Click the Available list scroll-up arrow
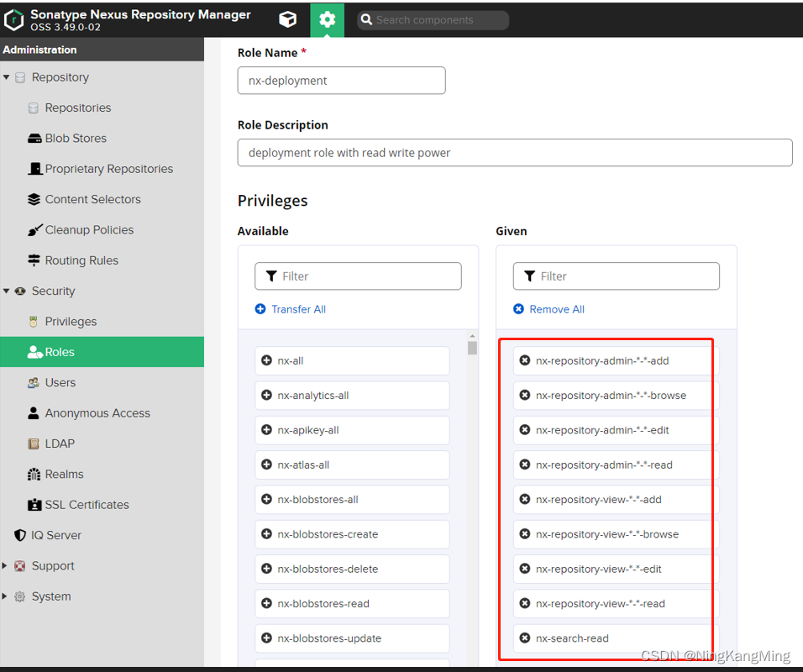Screen dimensions: 803x672 tap(472, 336)
